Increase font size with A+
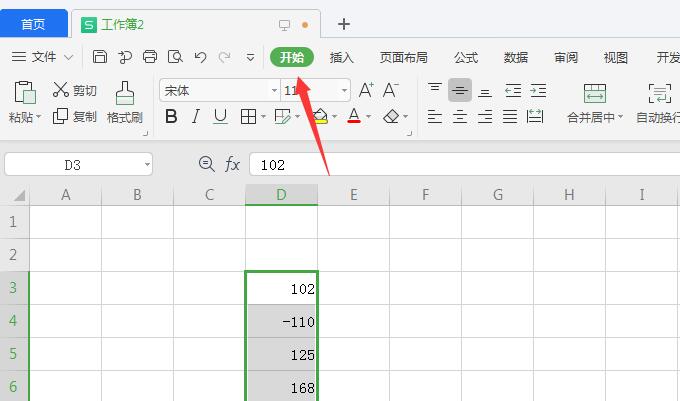The width and height of the screenshot is (680, 401). pos(366,90)
